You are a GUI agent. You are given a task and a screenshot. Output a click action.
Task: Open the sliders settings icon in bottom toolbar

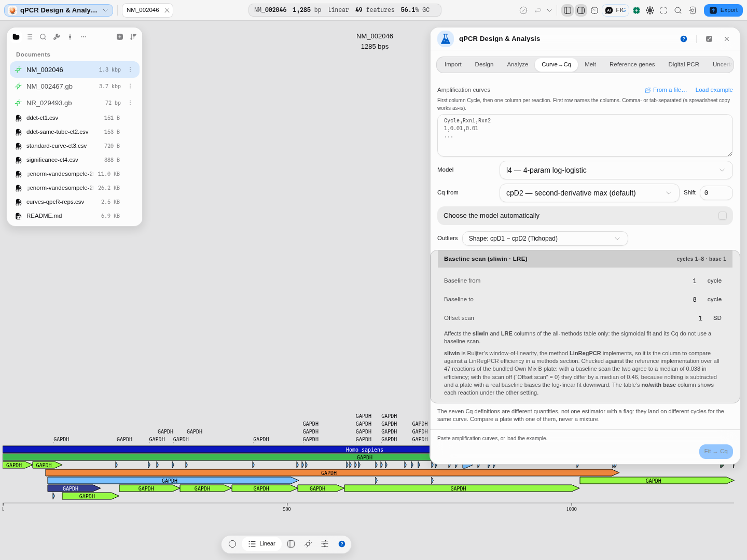325,544
